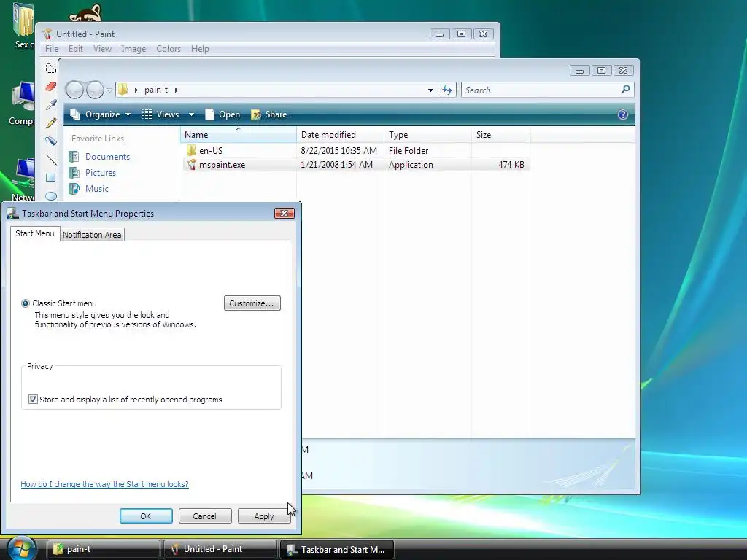747x560 pixels.
Task: Choose the Rectangle tool in Paint
Action: point(51,178)
